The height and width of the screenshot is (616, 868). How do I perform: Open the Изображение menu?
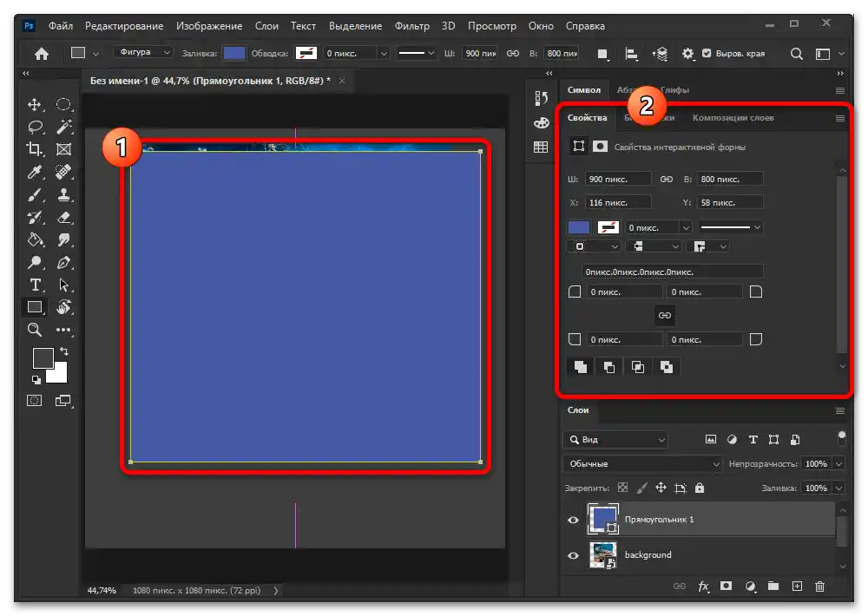coord(209,26)
